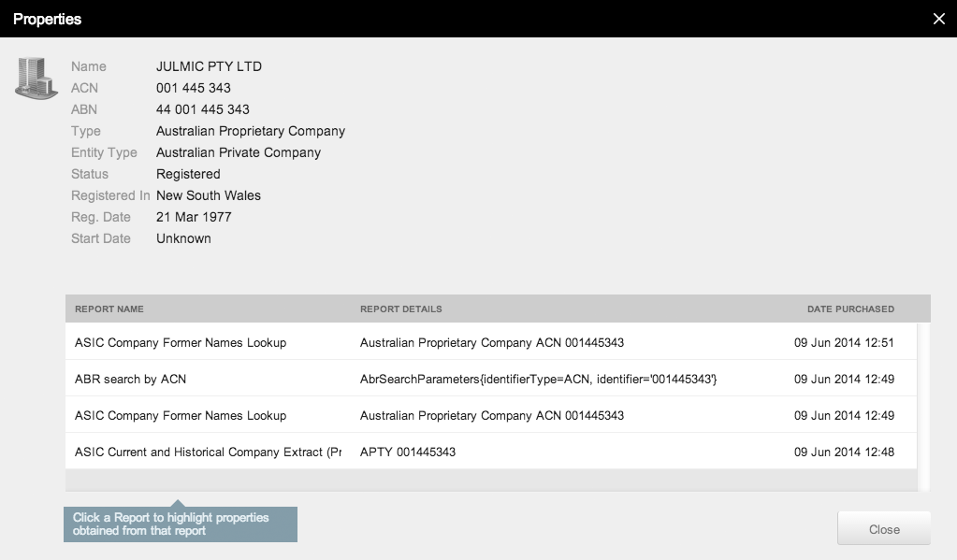Select ASIC Company Former Names Lookup 12:51 row

coord(491,342)
